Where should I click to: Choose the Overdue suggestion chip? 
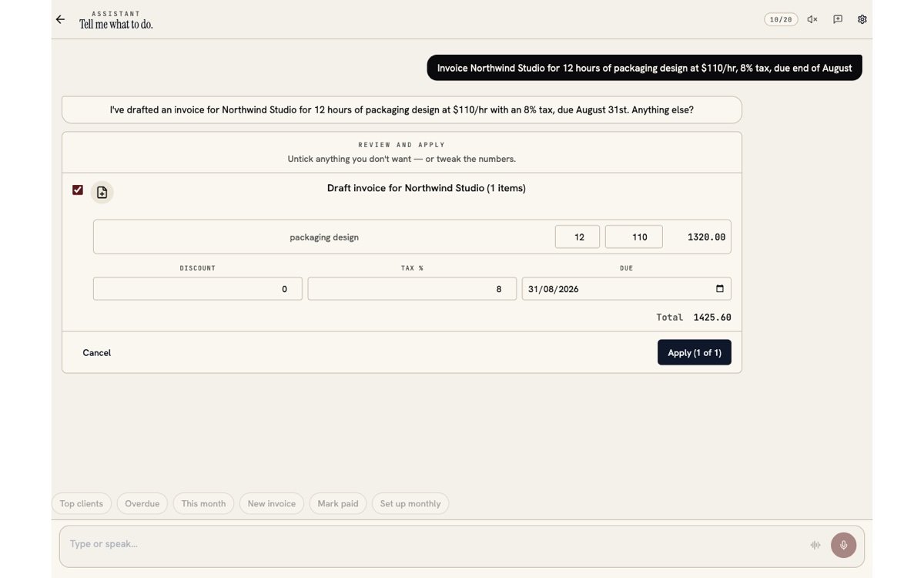pyautogui.click(x=142, y=503)
